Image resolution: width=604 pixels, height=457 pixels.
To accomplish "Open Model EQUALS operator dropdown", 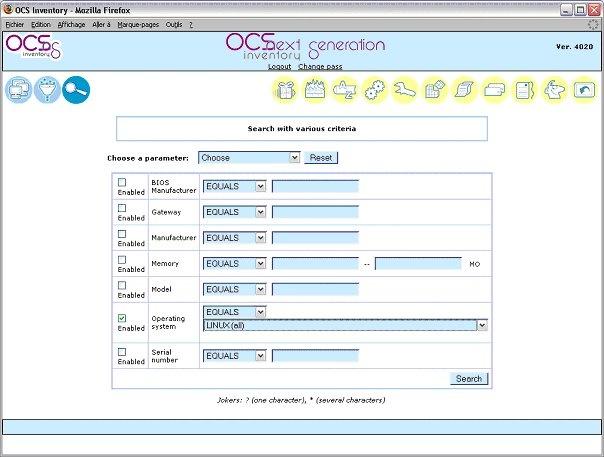I will [234, 289].
